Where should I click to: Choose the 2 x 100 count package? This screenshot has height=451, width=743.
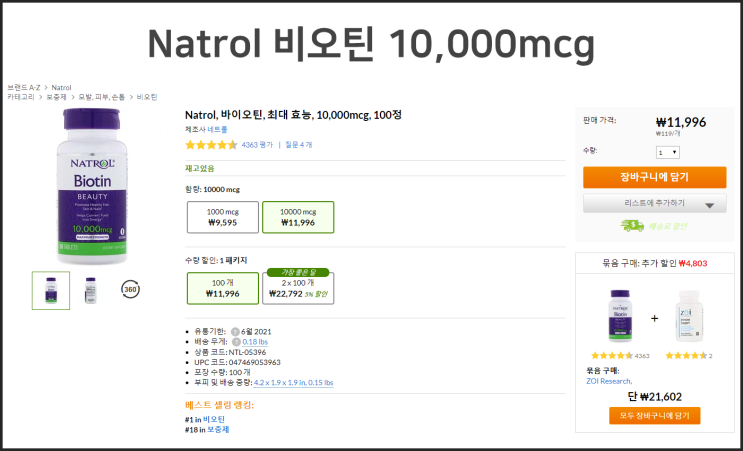coord(297,289)
